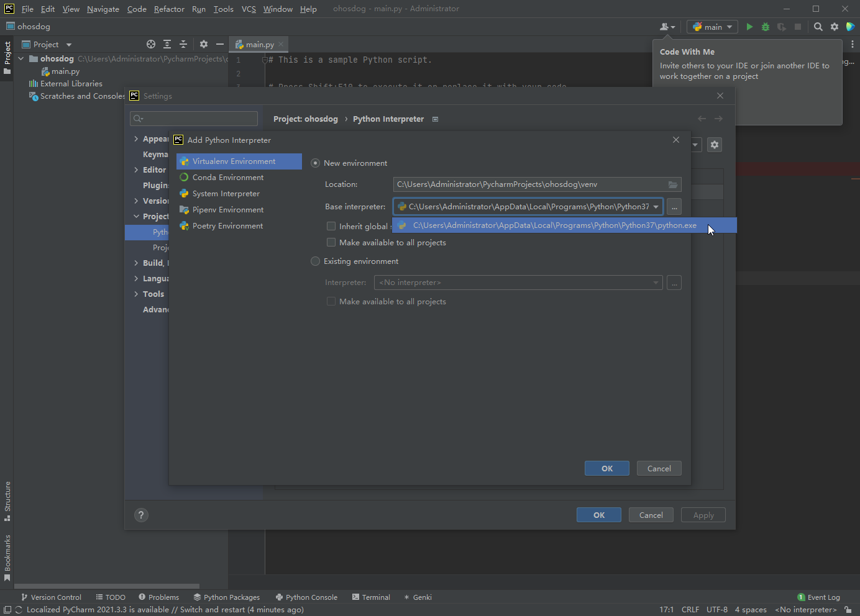Click Collapse All icon in Project panel
The image size is (860, 616).
click(x=183, y=44)
